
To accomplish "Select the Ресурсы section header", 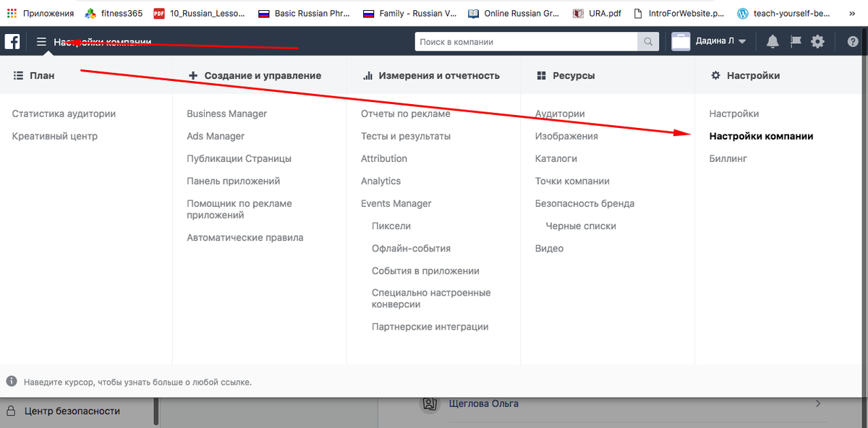I will (566, 75).
